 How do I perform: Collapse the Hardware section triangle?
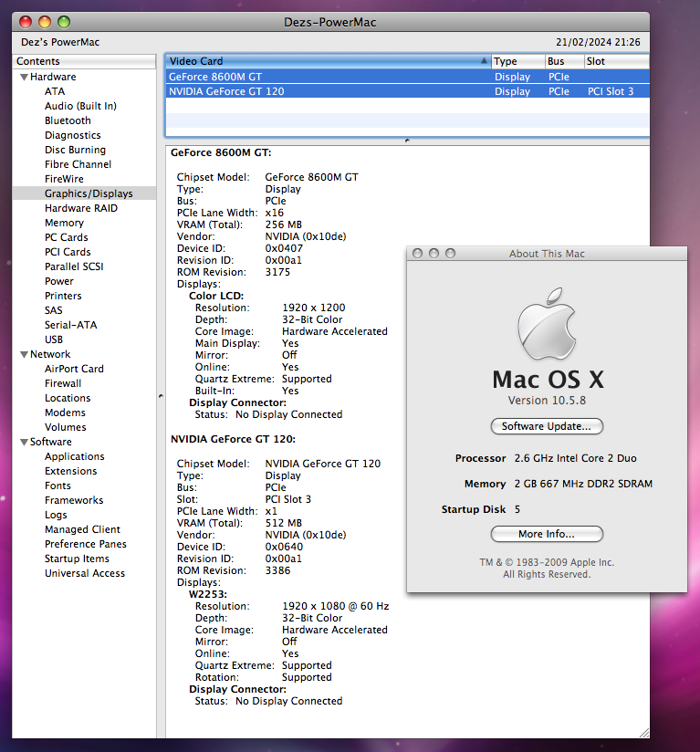[x=24, y=78]
